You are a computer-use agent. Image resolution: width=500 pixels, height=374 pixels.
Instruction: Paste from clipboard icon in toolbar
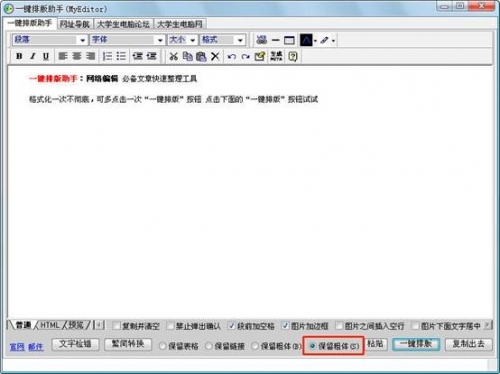[201, 56]
